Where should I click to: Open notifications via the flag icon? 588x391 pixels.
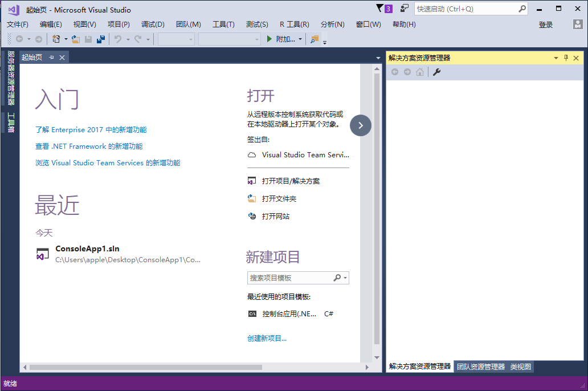coord(379,9)
